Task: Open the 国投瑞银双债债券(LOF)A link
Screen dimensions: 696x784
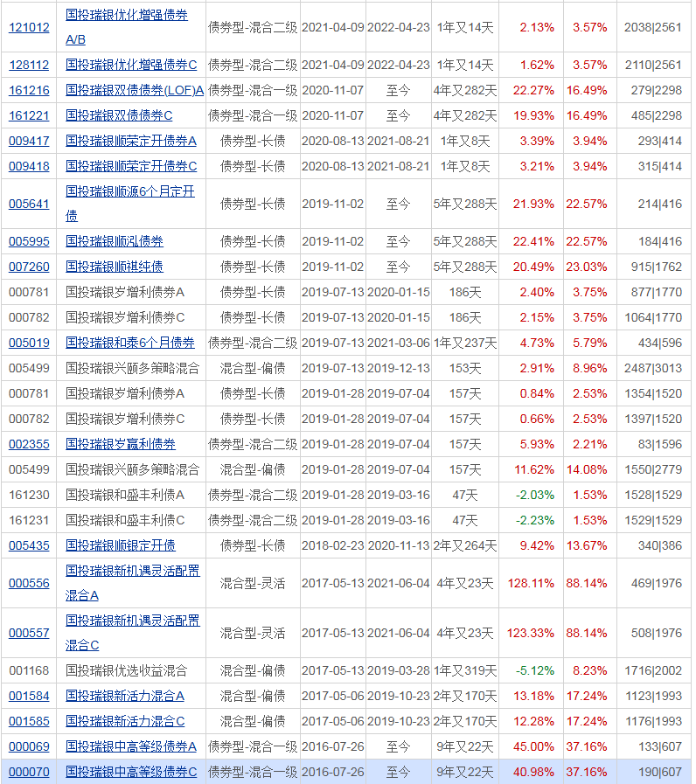Action: [x=135, y=91]
